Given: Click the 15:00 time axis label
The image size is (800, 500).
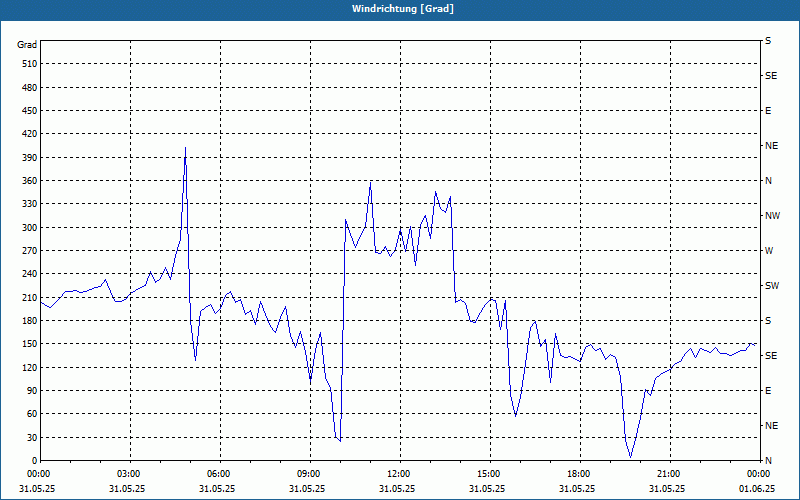Looking at the screenshot, I should (487, 473).
